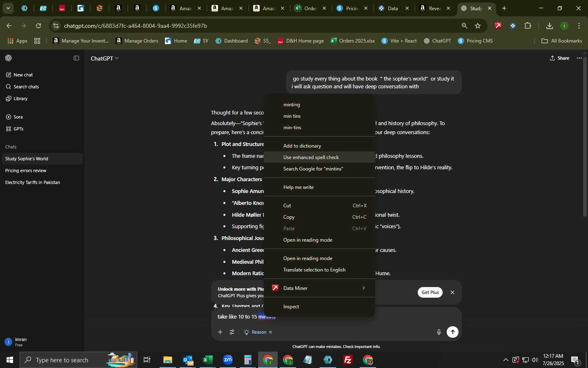Screen dimensions: 588x368
Task: Open the volume control in system tray
Action: (535, 360)
